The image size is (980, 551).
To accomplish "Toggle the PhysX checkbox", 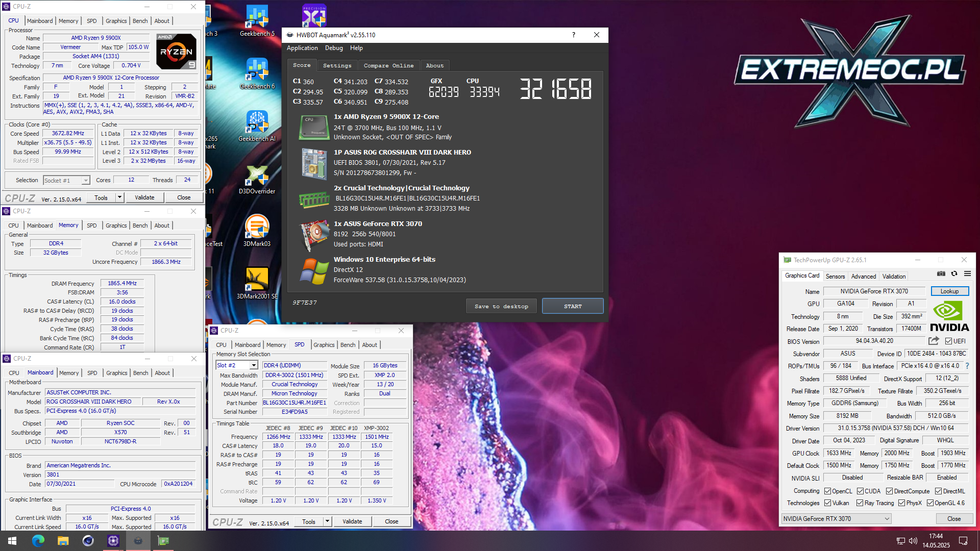I will click(901, 503).
